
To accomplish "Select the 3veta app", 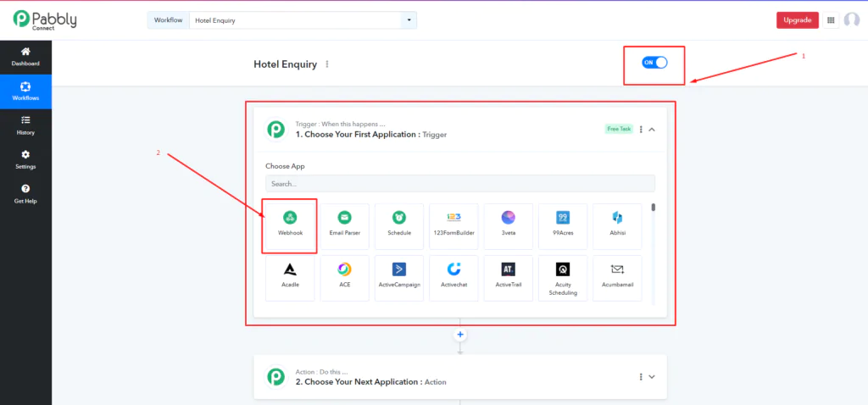I will [509, 226].
